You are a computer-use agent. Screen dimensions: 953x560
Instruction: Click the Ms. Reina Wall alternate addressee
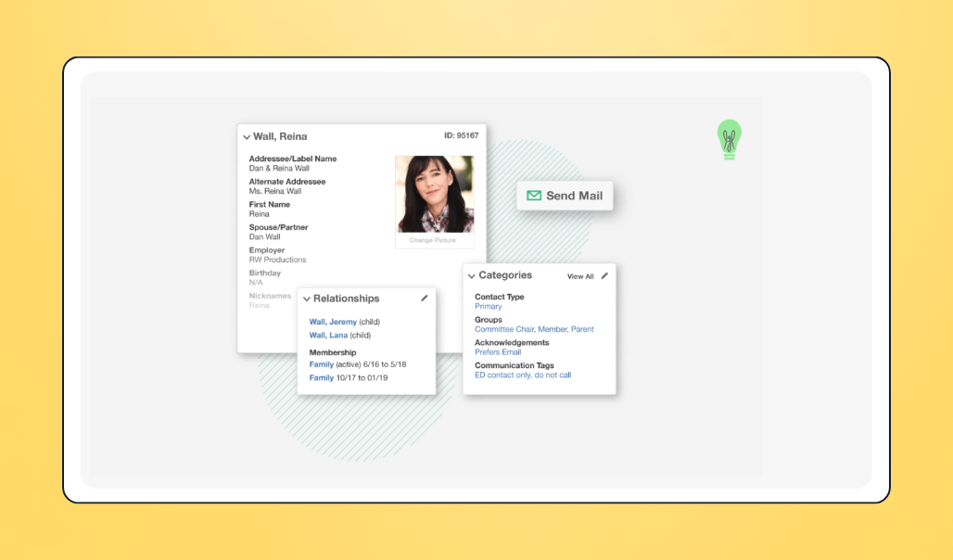tap(274, 191)
